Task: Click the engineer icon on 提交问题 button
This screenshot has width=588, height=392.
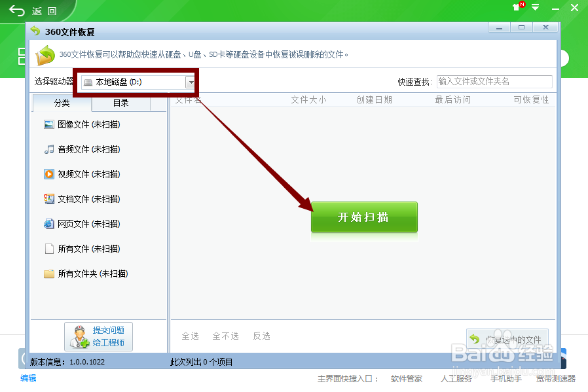Action: coord(80,336)
